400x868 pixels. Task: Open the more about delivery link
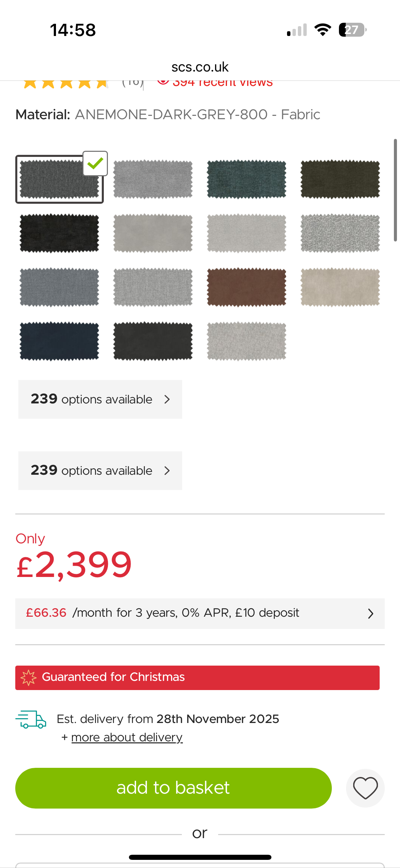point(127,738)
